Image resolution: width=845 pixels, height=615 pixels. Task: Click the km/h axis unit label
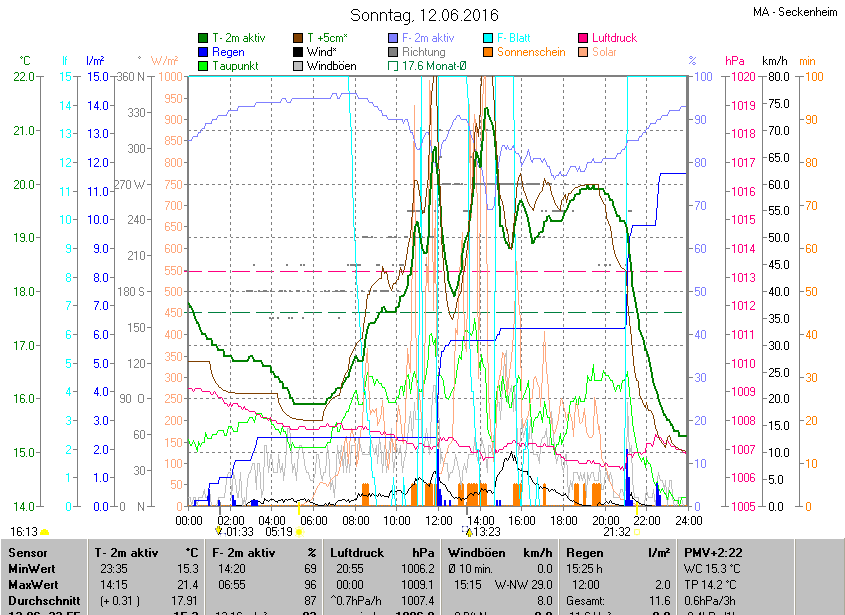point(774,61)
